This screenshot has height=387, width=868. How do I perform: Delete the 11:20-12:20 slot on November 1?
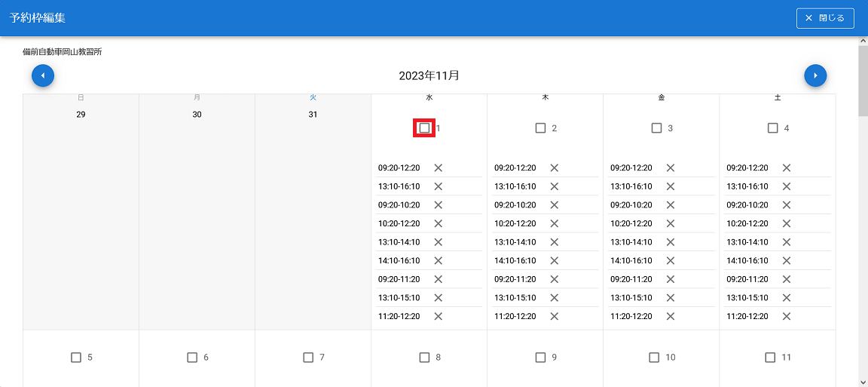438,316
